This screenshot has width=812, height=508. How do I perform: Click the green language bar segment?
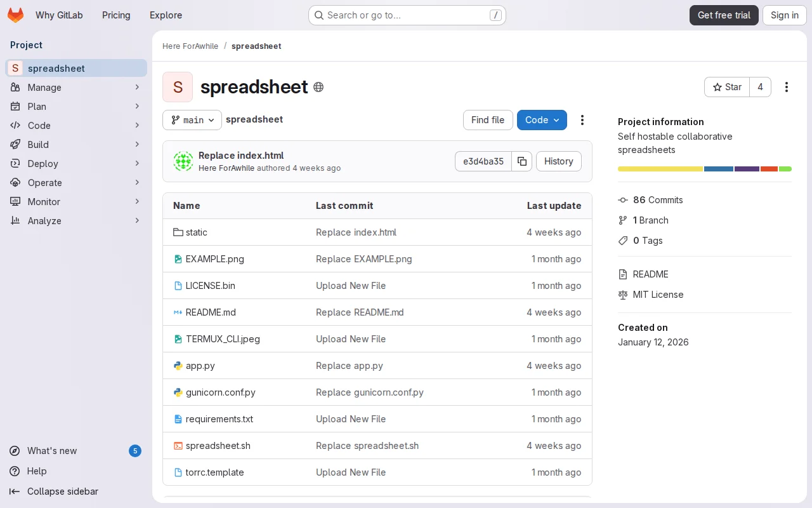click(785, 169)
